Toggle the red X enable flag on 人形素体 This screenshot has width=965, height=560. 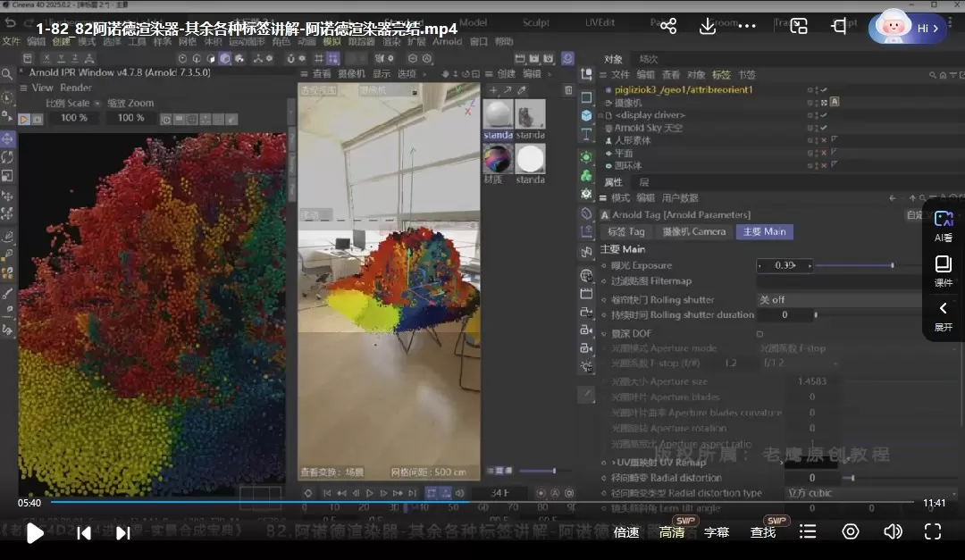click(x=824, y=140)
